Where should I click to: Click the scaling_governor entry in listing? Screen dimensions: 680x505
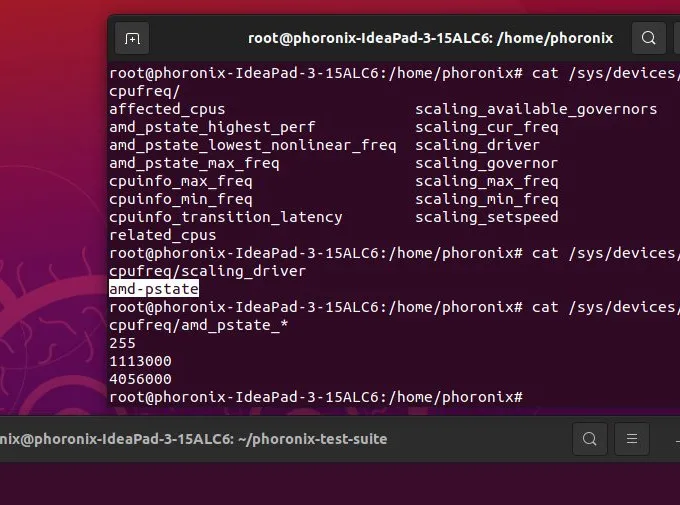pyautogui.click(x=486, y=164)
